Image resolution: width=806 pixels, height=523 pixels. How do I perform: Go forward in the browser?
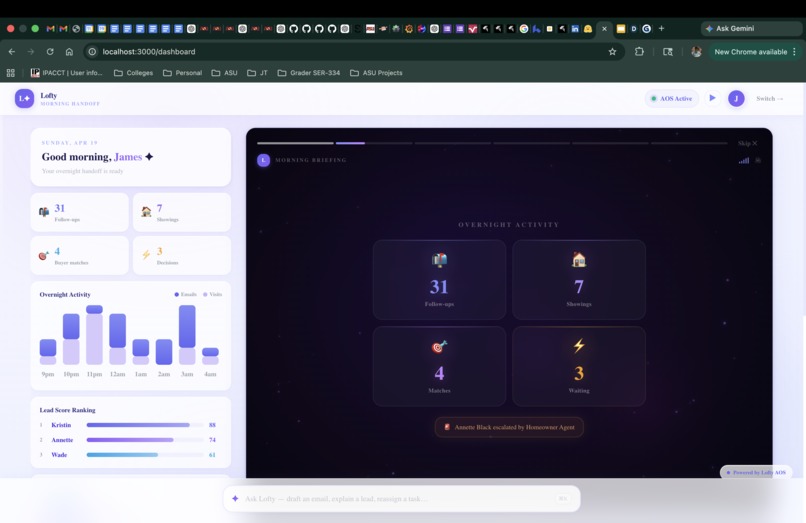30,51
